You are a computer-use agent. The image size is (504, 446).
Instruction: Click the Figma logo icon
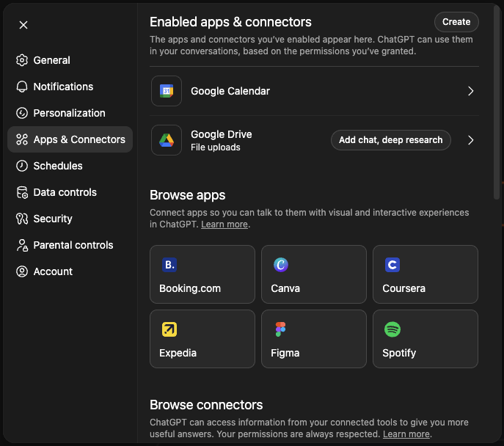pyautogui.click(x=280, y=329)
